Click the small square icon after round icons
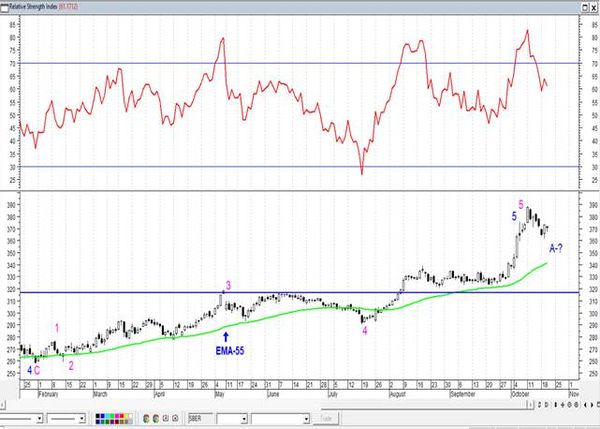The height and width of the screenshot is (429, 600). tap(166, 418)
